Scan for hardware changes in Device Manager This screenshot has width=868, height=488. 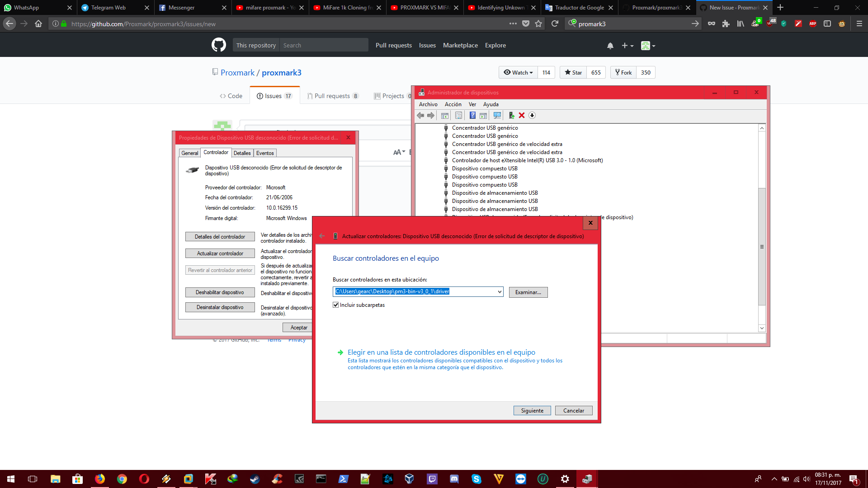point(497,115)
